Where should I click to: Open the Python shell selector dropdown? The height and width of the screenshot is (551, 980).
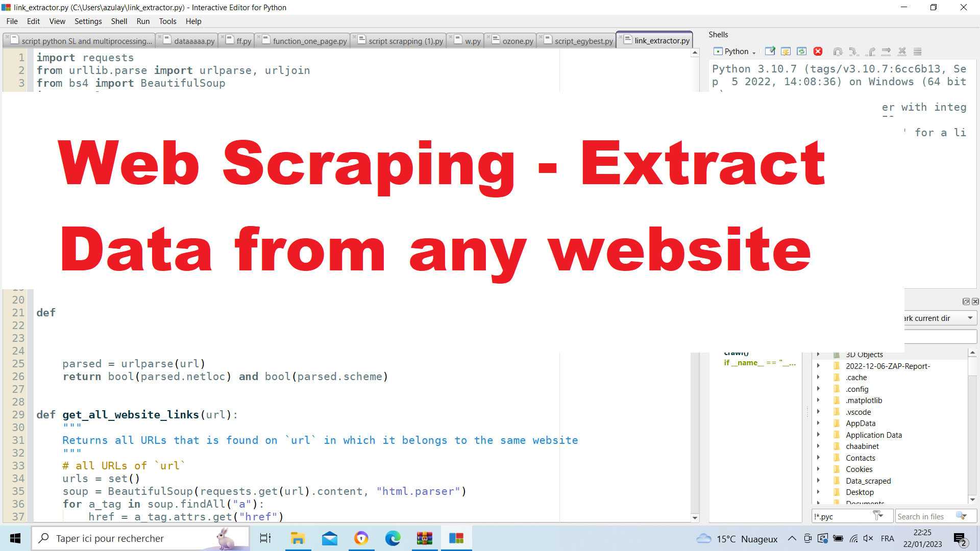pos(734,52)
